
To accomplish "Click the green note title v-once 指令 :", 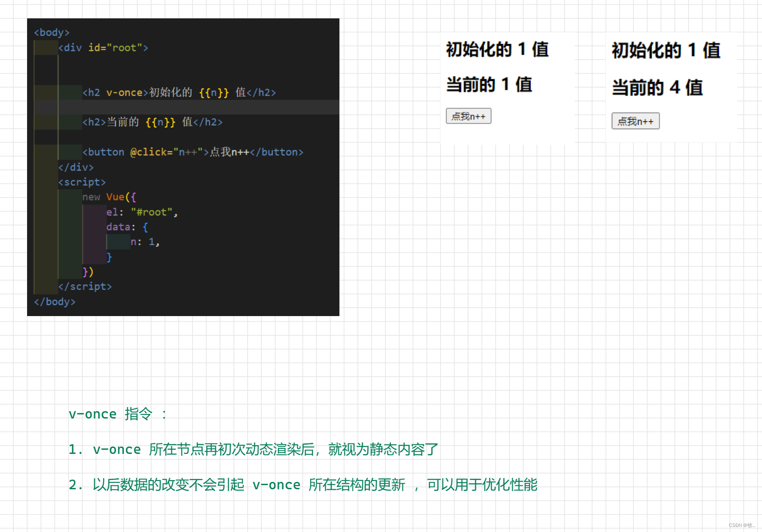I will tap(118, 414).
